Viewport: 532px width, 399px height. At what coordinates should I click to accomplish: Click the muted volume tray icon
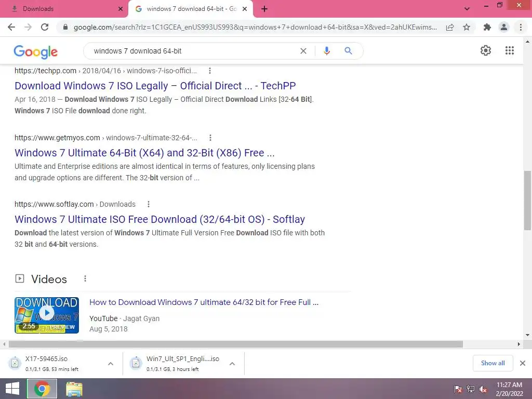tap(483, 389)
